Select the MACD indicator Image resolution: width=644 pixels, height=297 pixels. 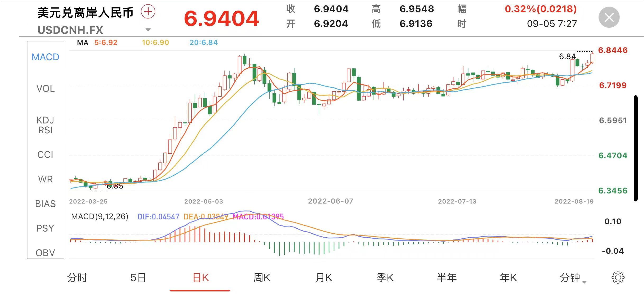45,57
